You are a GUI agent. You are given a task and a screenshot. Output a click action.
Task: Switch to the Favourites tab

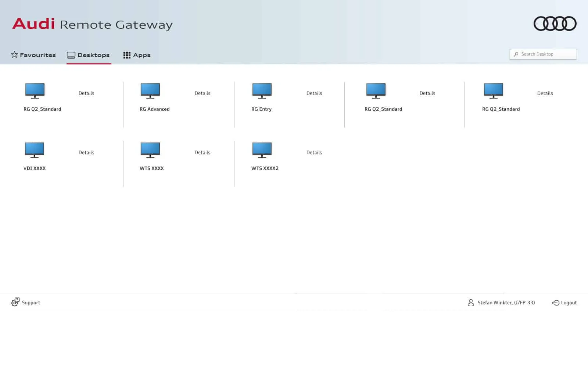pos(33,55)
